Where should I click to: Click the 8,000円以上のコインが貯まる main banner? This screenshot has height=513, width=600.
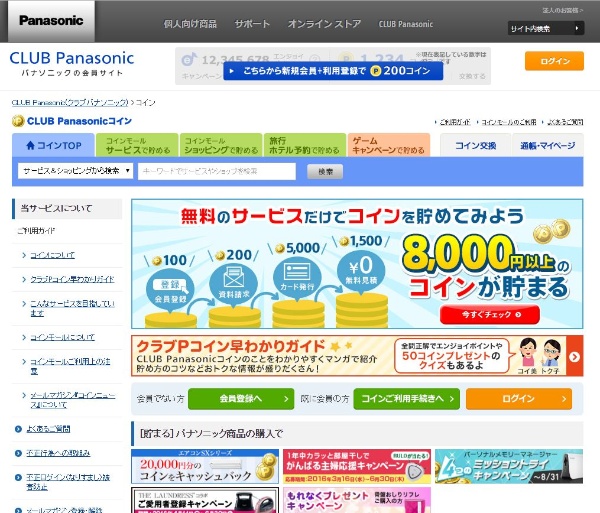tap(357, 264)
